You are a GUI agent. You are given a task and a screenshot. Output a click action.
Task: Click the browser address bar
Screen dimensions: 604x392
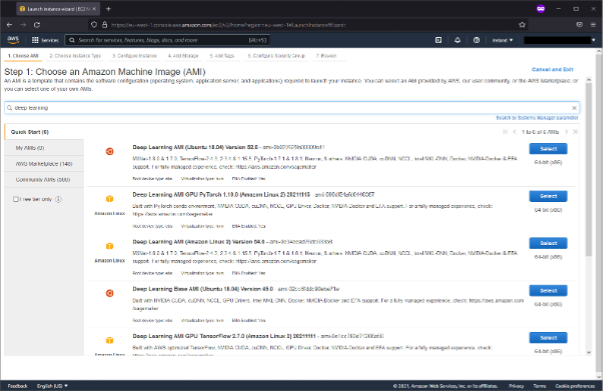coord(308,25)
